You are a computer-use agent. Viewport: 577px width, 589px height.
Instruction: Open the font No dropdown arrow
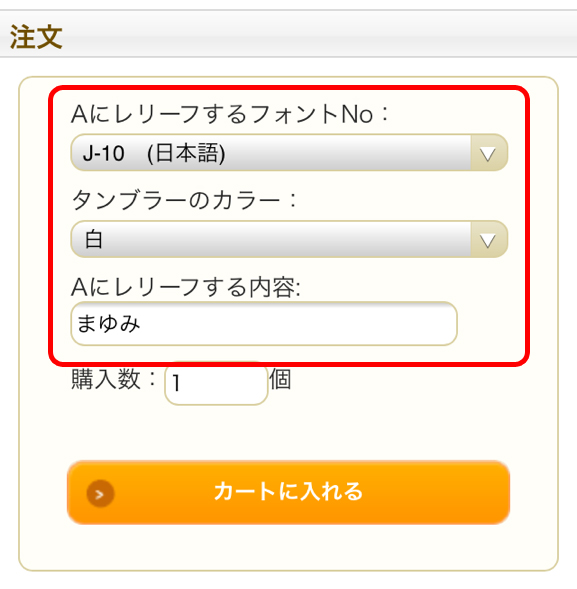489,153
